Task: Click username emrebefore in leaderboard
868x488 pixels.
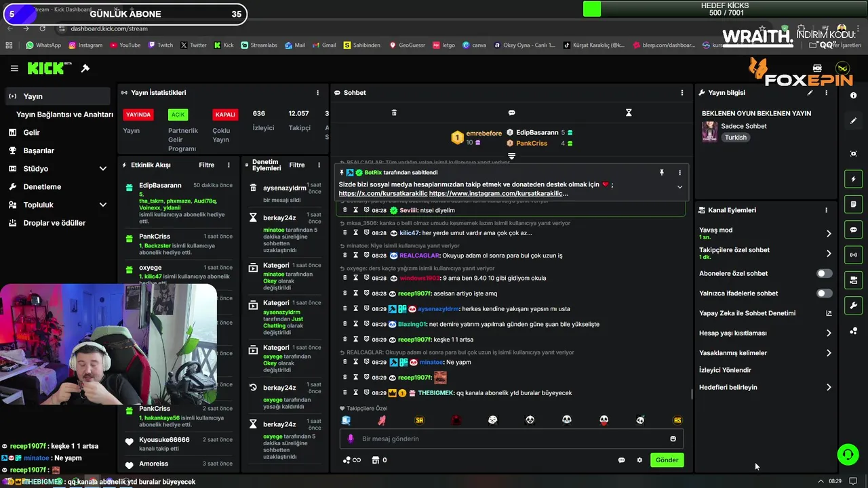Action: 484,134
